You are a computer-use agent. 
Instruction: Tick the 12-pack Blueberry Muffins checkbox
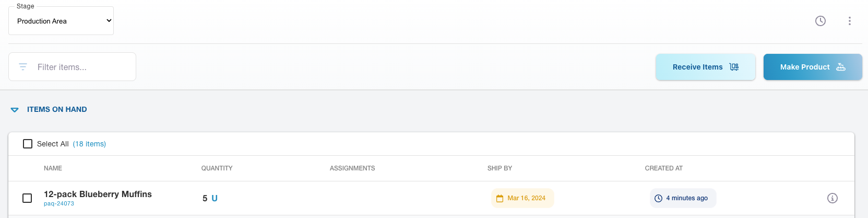coord(27,198)
